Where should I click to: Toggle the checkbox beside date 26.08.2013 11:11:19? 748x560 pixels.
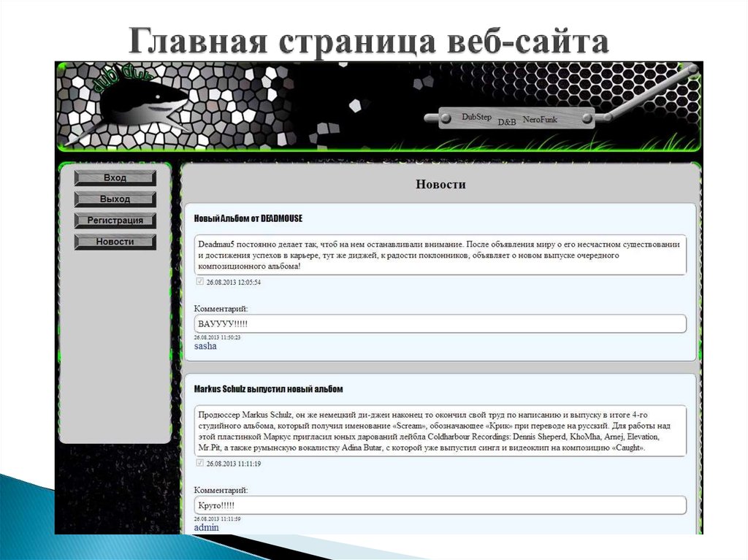coord(199,462)
